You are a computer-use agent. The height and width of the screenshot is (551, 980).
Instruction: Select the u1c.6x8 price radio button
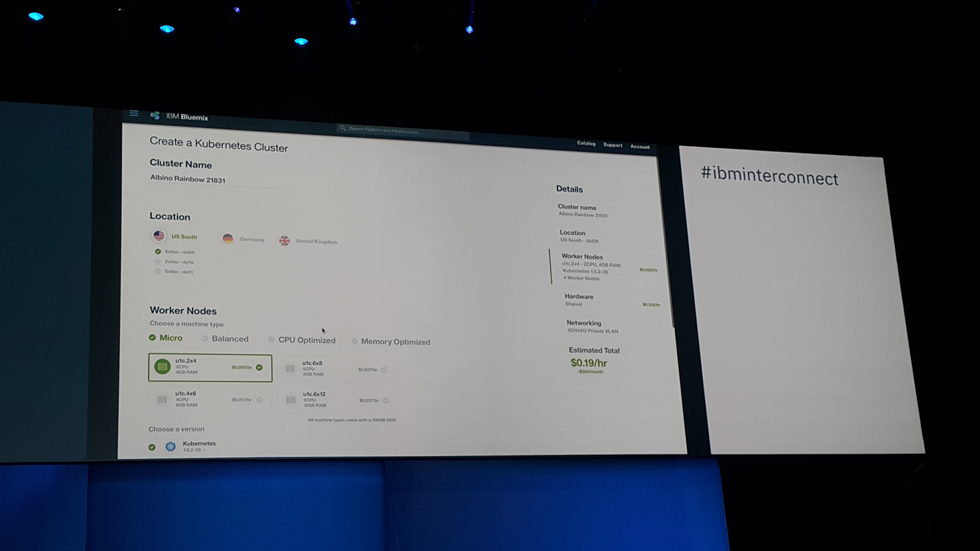pyautogui.click(x=384, y=370)
